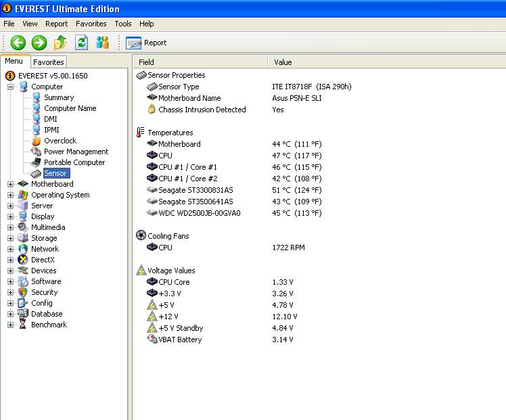
Task: Click the Database icon in tree
Action: tap(23, 314)
